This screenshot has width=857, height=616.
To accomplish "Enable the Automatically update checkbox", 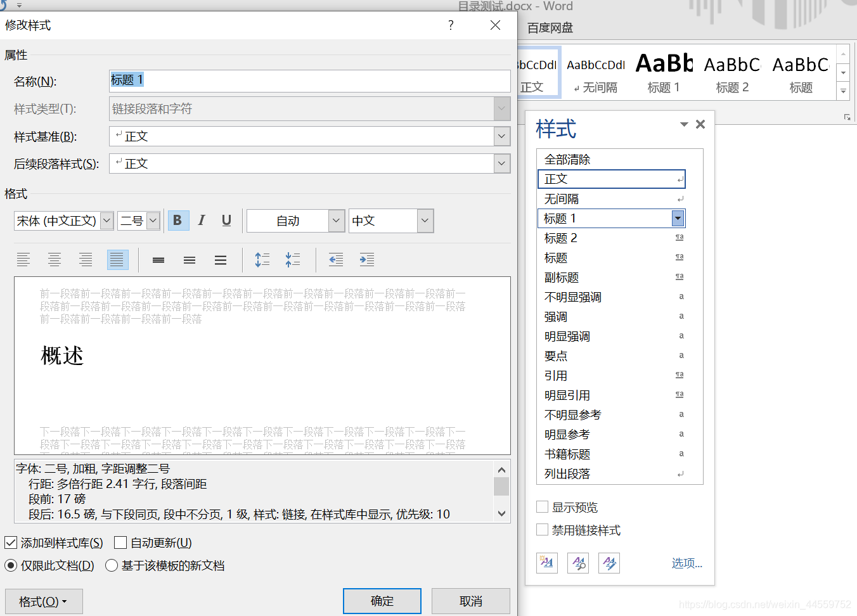I will 120,542.
